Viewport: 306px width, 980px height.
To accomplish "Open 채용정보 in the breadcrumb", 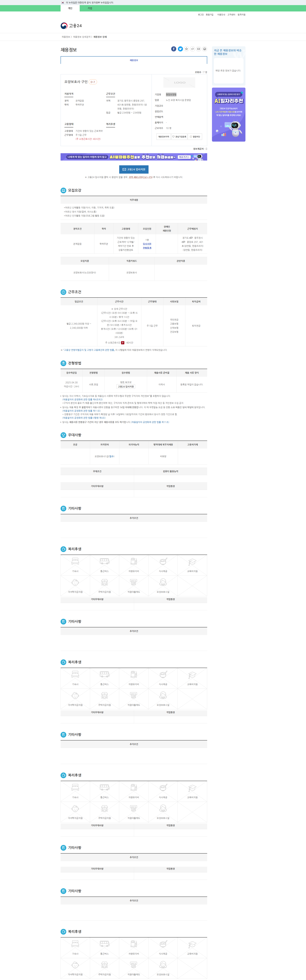I will pos(66,37).
